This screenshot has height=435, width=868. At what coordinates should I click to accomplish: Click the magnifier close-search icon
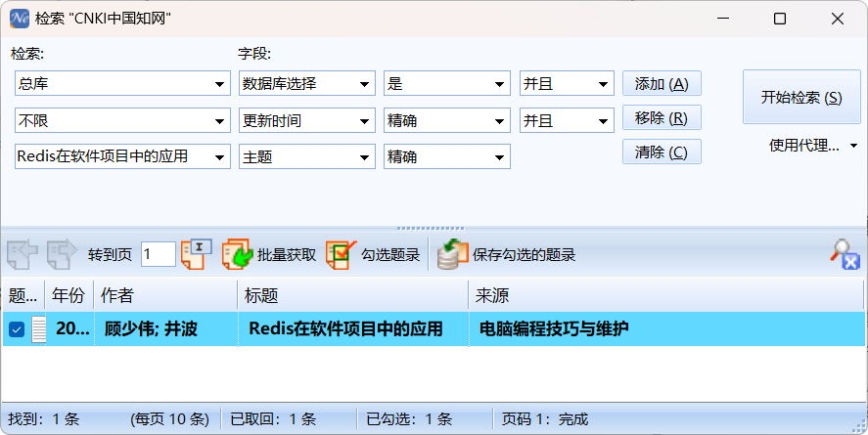(845, 254)
